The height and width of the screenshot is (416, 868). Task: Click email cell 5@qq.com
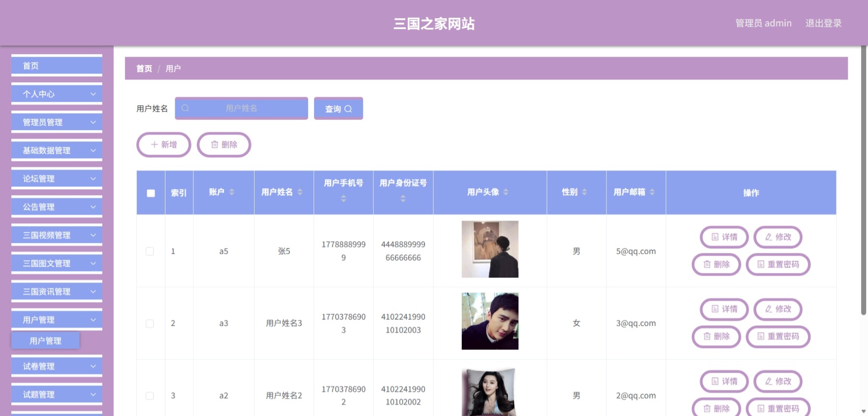(636, 251)
